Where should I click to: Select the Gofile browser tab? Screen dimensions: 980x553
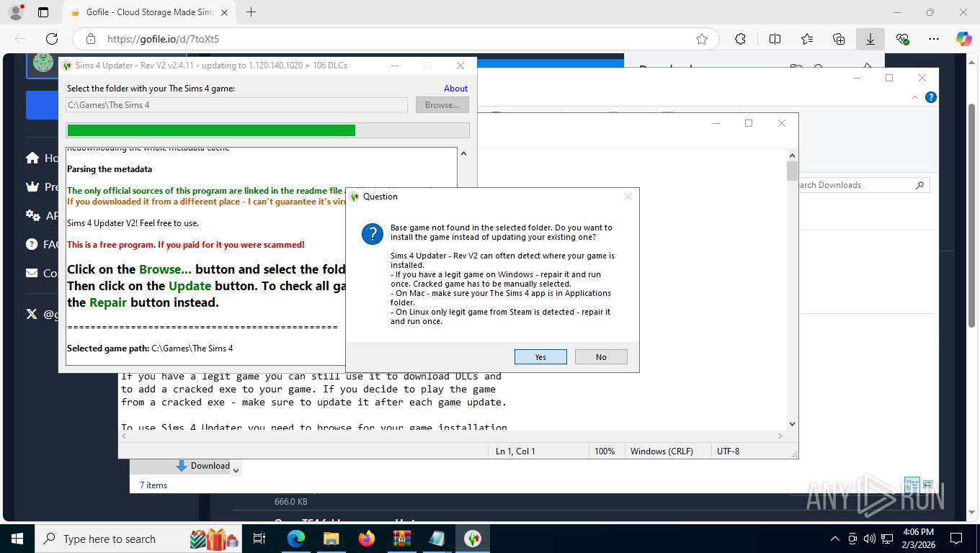click(x=149, y=12)
